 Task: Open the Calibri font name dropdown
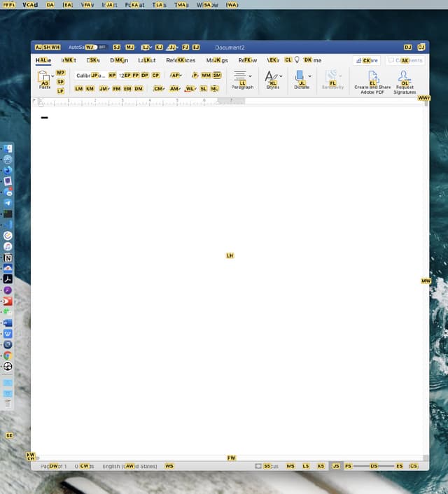pos(91,75)
